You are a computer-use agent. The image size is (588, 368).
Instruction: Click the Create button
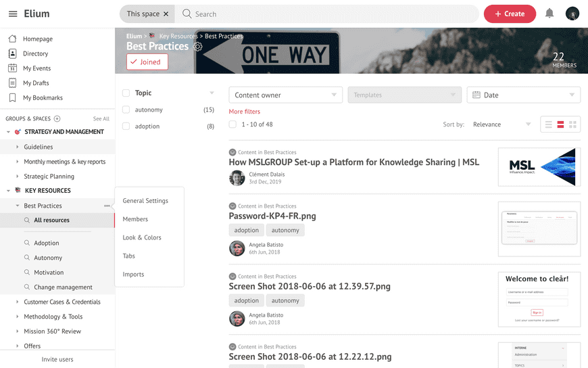(510, 14)
